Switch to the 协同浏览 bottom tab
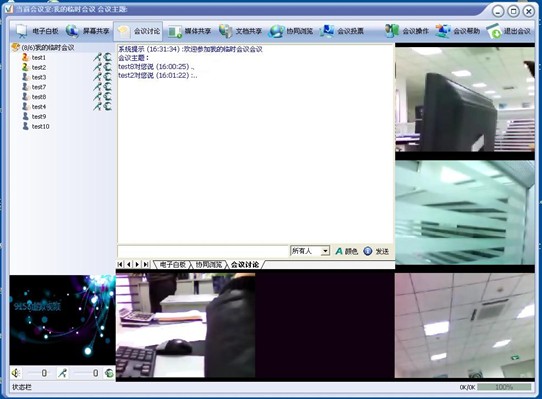542x399 pixels. (x=208, y=265)
